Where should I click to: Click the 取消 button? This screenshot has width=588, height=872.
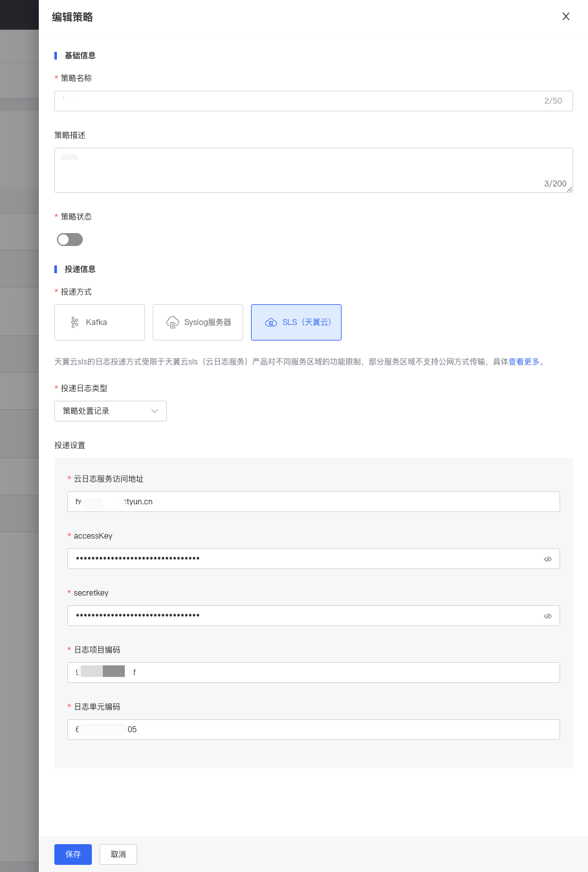coord(118,855)
